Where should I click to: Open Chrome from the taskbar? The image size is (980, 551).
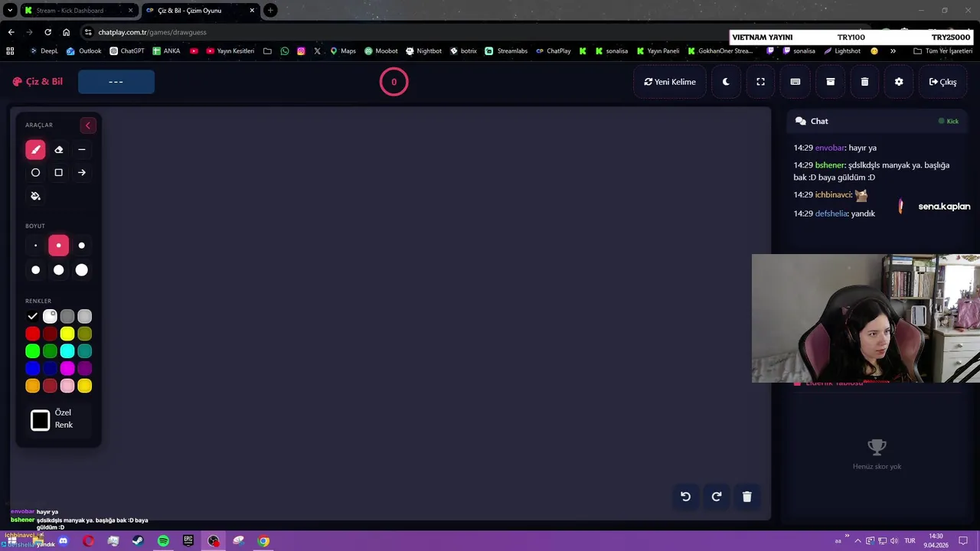(x=263, y=541)
